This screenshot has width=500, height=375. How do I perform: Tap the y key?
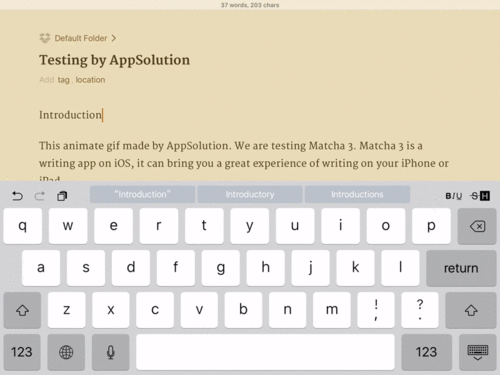coord(250,226)
